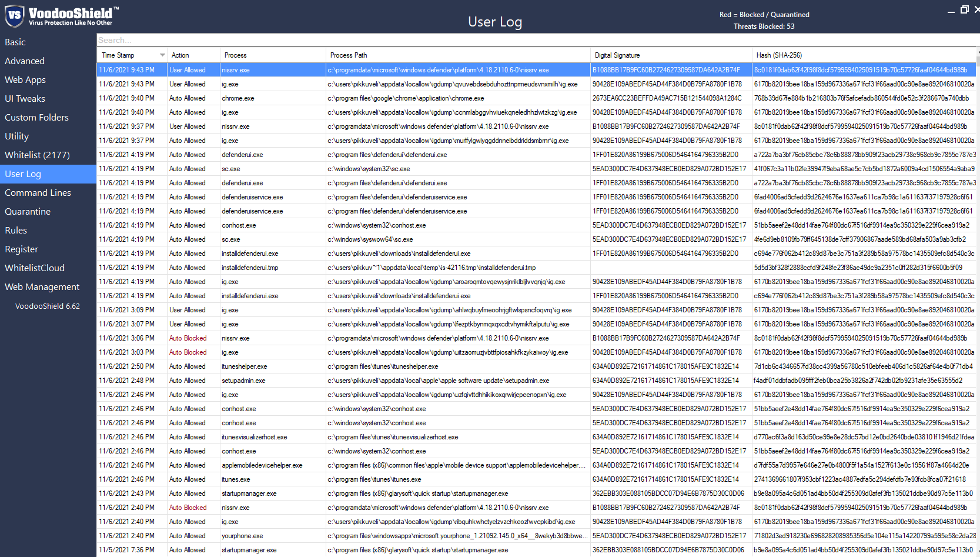Click the windowsapps yourphone.exe process path
Viewport: 980px width, 557px height.
tap(458, 536)
